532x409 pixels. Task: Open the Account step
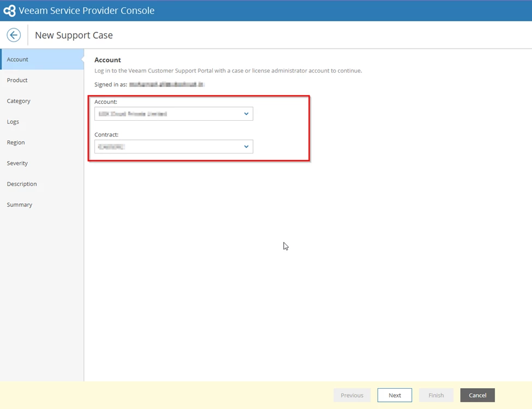click(x=42, y=60)
